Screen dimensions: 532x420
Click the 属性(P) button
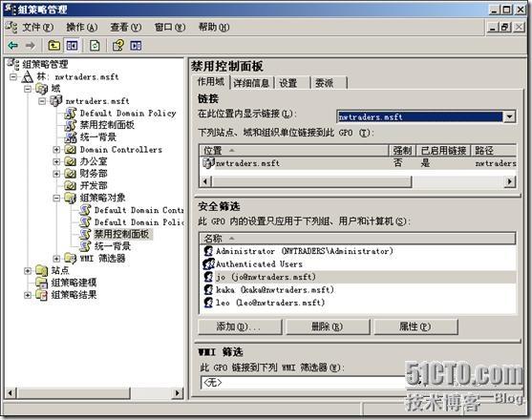pyautogui.click(x=415, y=326)
